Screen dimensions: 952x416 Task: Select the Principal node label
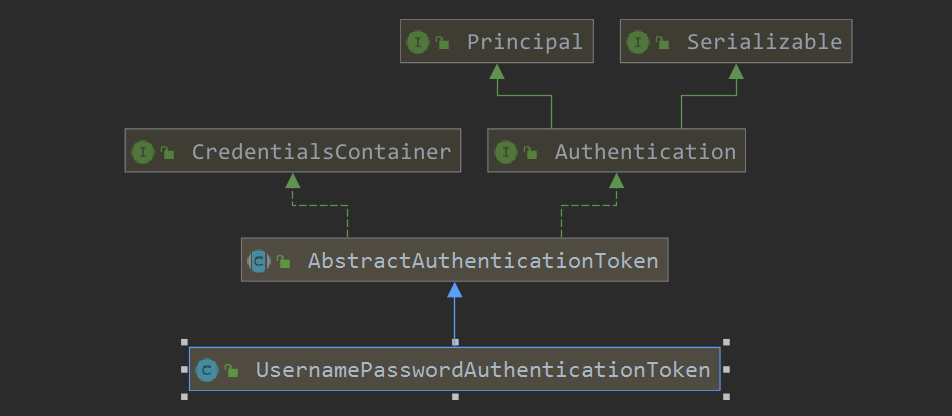[x=524, y=42]
